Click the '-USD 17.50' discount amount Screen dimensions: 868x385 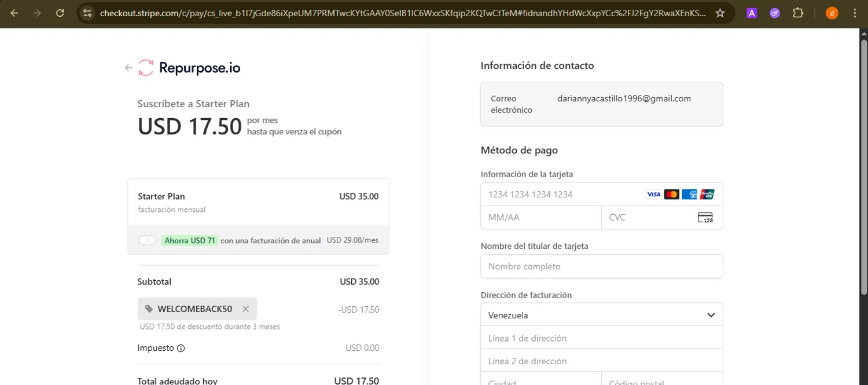pos(358,310)
